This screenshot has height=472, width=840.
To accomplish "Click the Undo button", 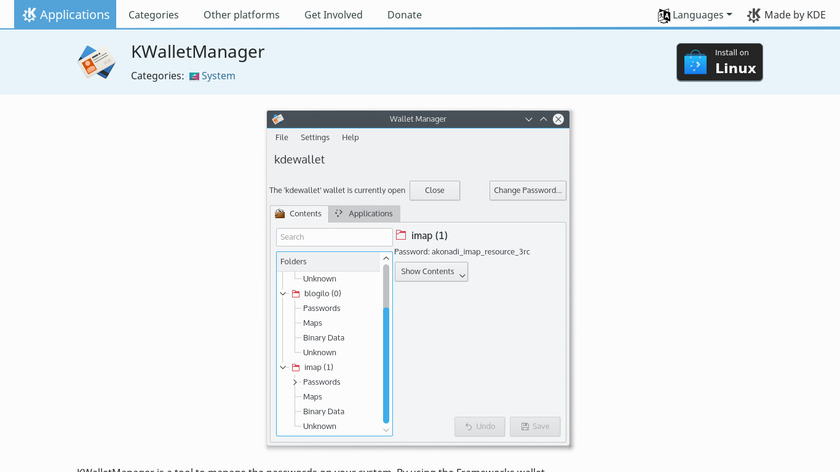I will 479,426.
